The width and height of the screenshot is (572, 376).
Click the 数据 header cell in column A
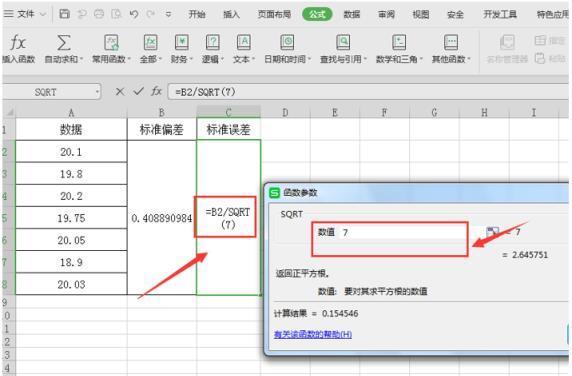(71, 129)
